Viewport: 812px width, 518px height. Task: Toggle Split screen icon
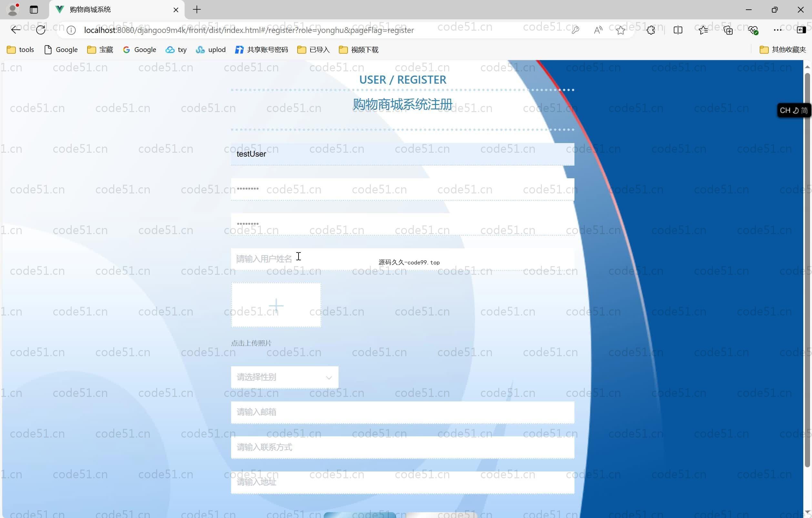pos(678,30)
